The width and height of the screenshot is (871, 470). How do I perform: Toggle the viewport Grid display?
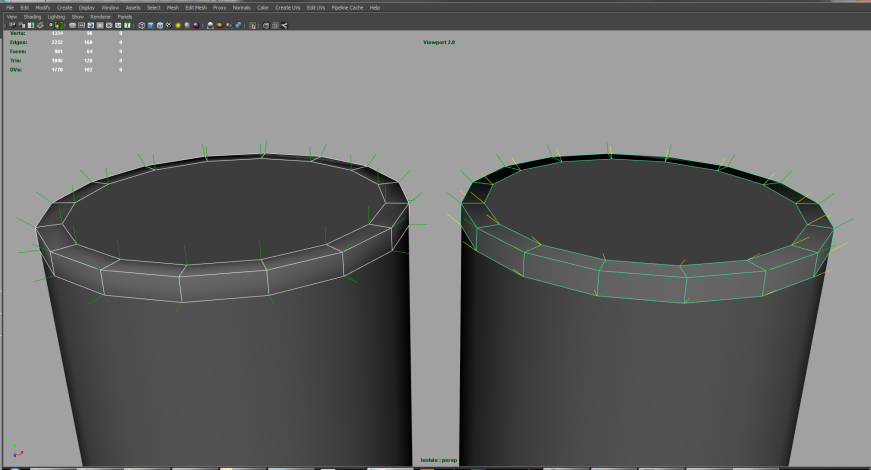click(x=72, y=24)
